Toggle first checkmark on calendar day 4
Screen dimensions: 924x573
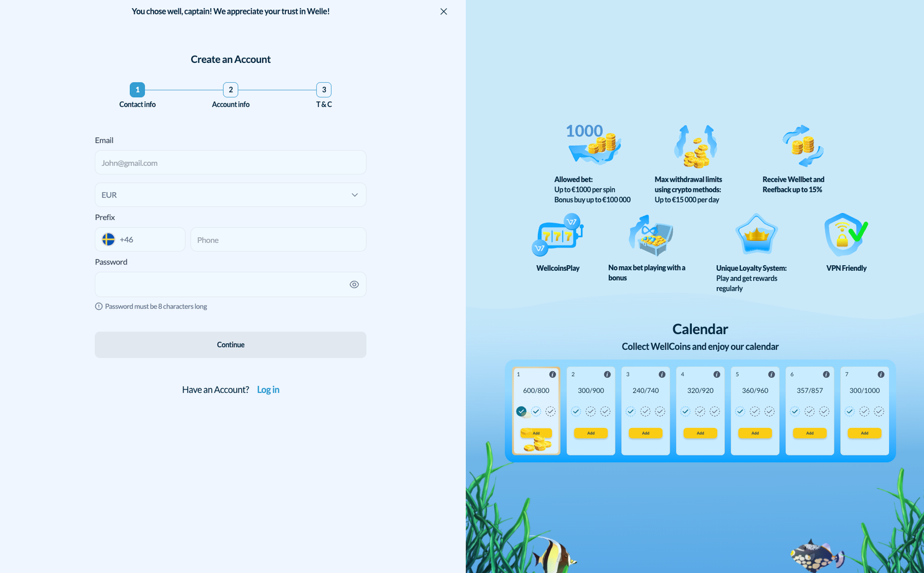coord(685,411)
